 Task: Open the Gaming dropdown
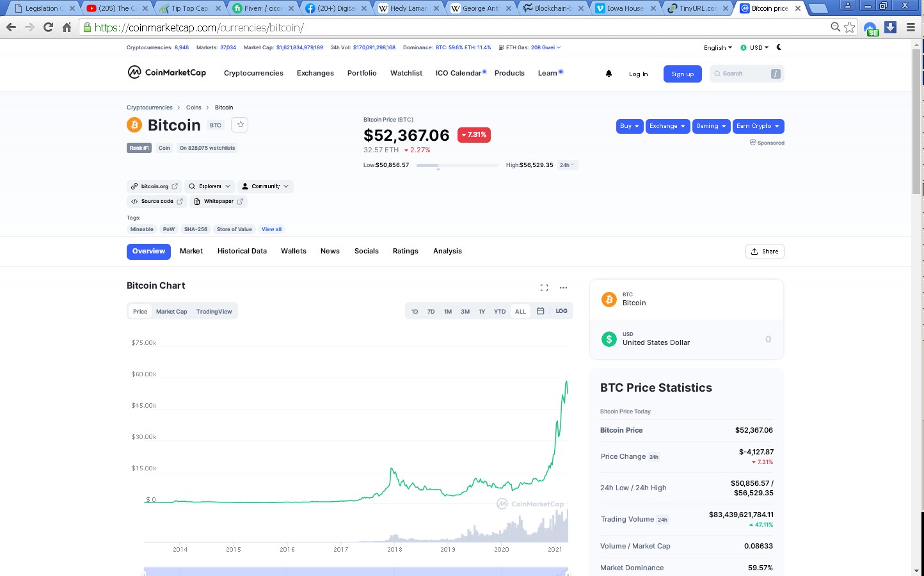coord(711,126)
